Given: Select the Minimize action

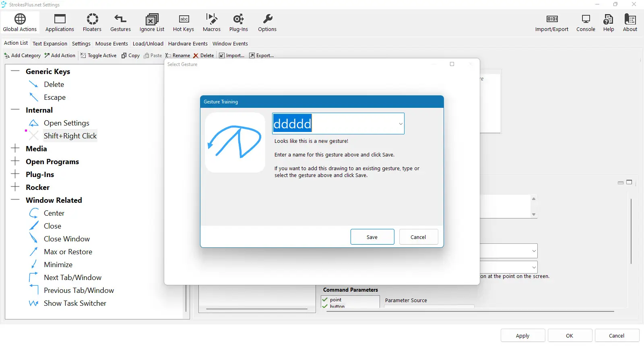Looking at the screenshot, I should coord(58,265).
